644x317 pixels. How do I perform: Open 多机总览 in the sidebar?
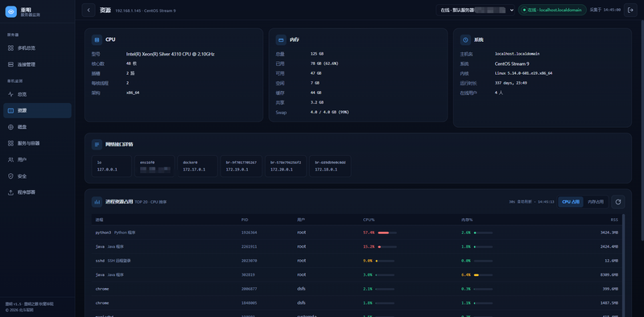click(x=37, y=48)
